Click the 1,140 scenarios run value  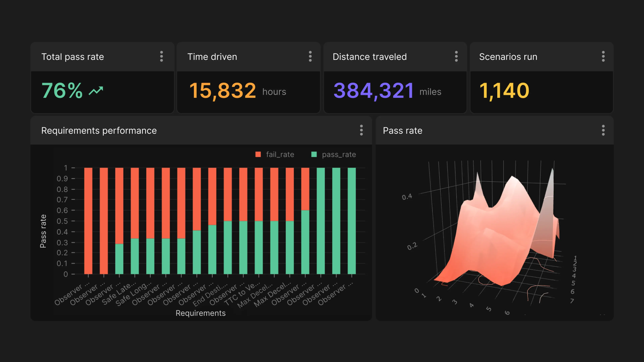click(x=504, y=91)
